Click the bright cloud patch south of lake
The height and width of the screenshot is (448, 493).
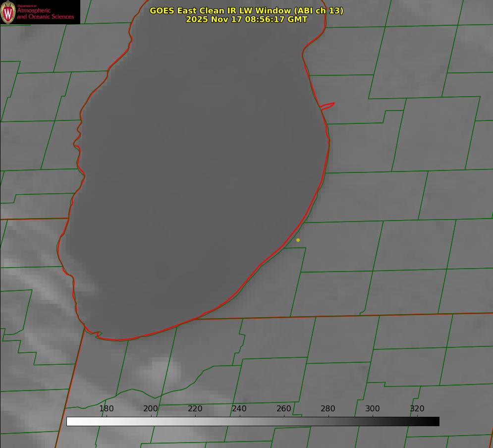click(158, 369)
